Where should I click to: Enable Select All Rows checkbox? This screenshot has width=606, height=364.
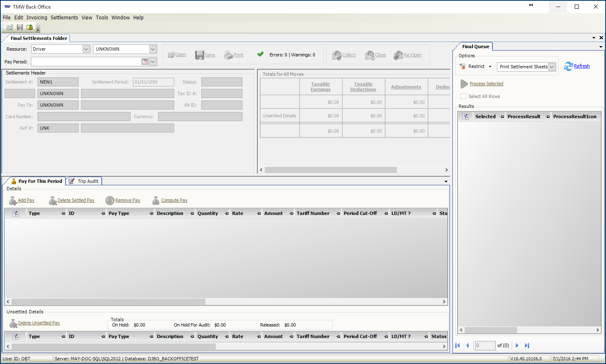[x=464, y=96]
